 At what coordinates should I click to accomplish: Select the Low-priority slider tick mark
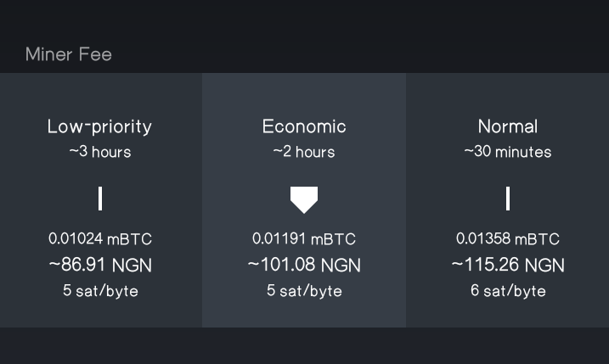(100, 199)
